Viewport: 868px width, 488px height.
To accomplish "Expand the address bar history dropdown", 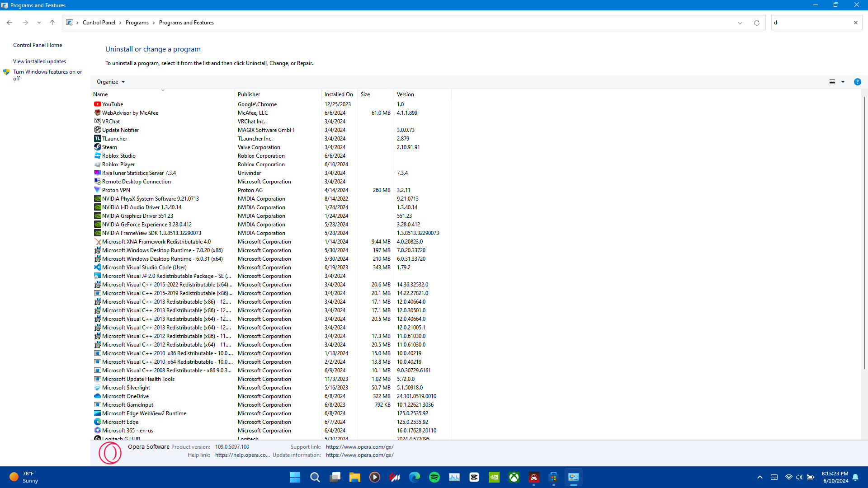I will pos(740,23).
